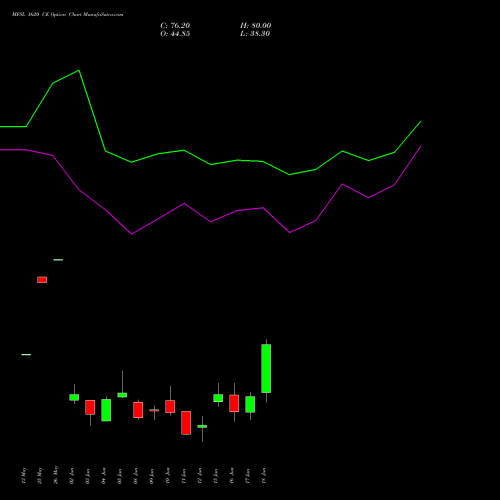Click the small green candle above the 12 Jun label

(202, 426)
